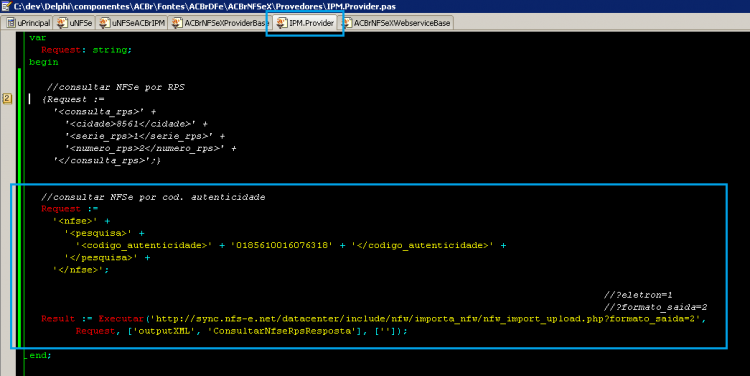This screenshot has width=750, height=376.
Task: Switch to the uPrincipal tab
Action: point(28,23)
